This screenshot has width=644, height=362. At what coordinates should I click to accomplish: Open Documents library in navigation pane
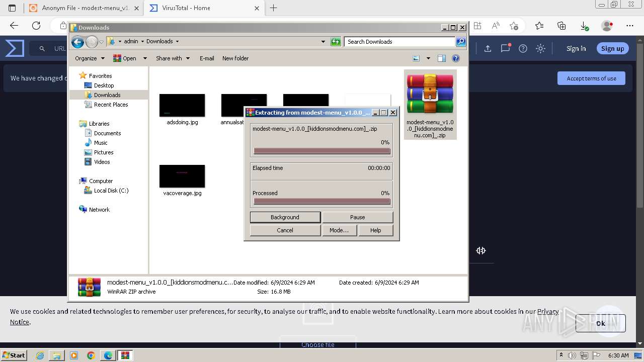tap(107, 133)
